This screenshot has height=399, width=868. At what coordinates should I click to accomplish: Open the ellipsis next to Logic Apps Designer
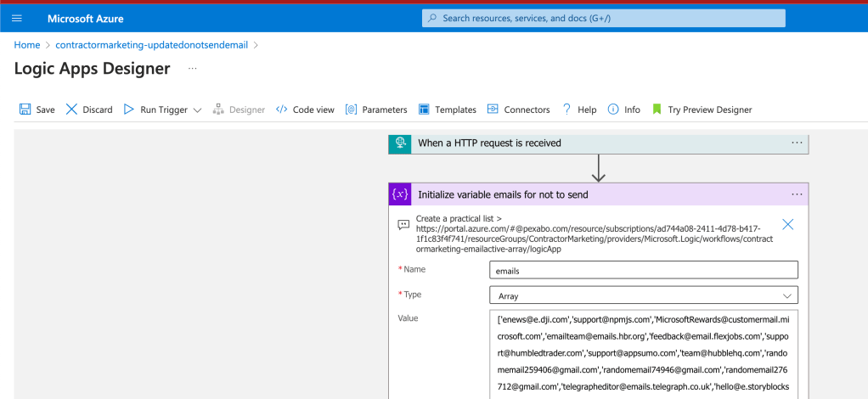click(x=192, y=69)
